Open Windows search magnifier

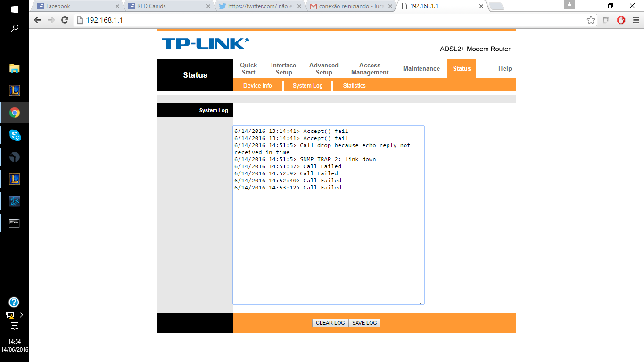[x=14, y=28]
